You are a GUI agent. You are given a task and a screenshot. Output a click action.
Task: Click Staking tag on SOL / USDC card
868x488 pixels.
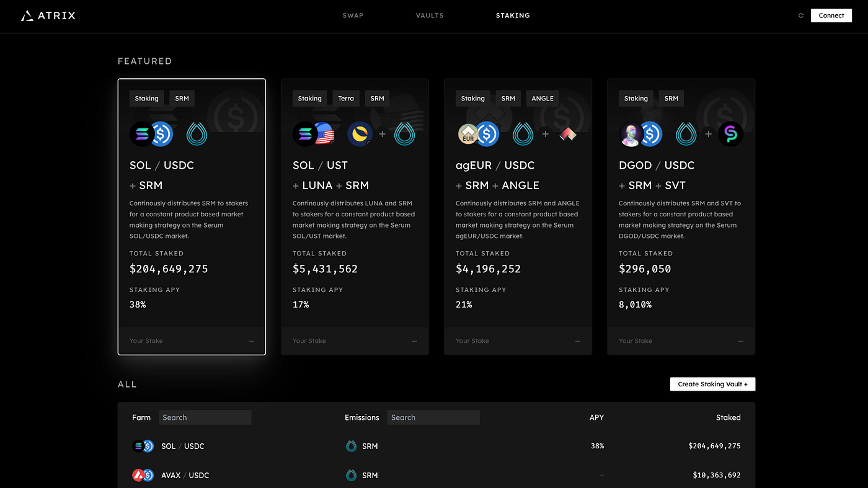pyautogui.click(x=147, y=98)
